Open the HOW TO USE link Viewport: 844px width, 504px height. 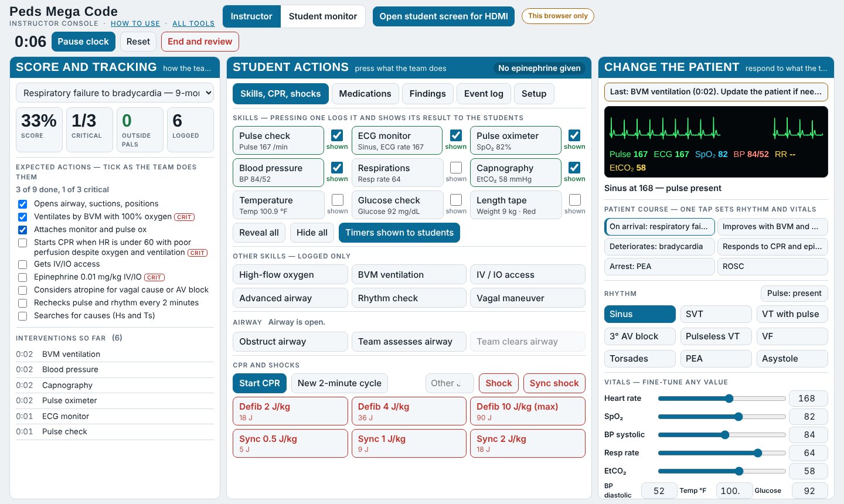pyautogui.click(x=135, y=23)
